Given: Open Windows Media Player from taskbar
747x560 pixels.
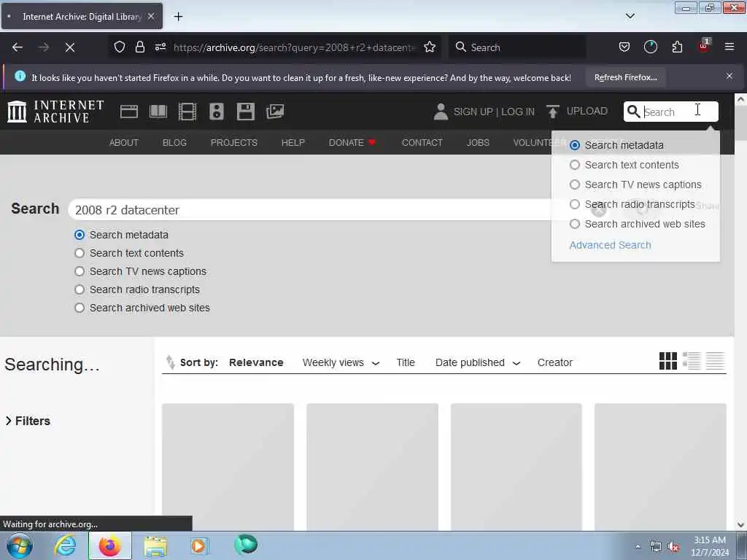Looking at the screenshot, I should (199, 545).
